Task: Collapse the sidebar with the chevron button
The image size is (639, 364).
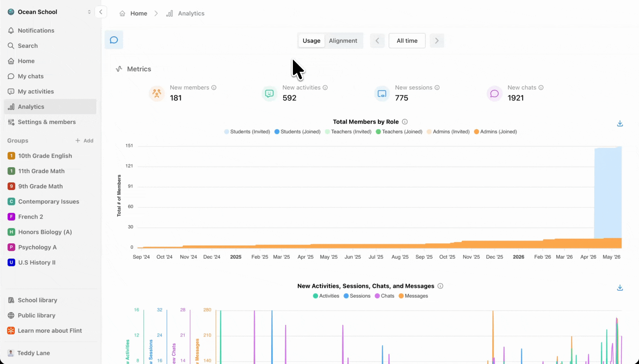Action: point(101,12)
